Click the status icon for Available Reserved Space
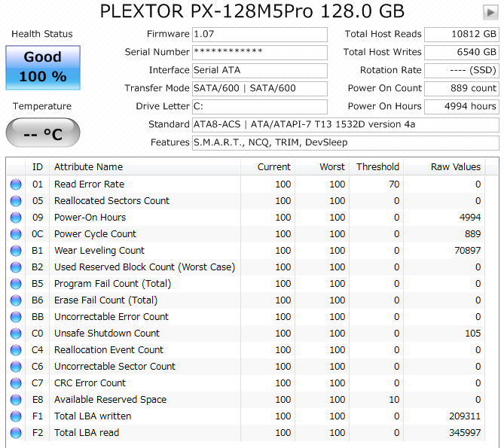This screenshot has height=448, width=504. (x=16, y=400)
